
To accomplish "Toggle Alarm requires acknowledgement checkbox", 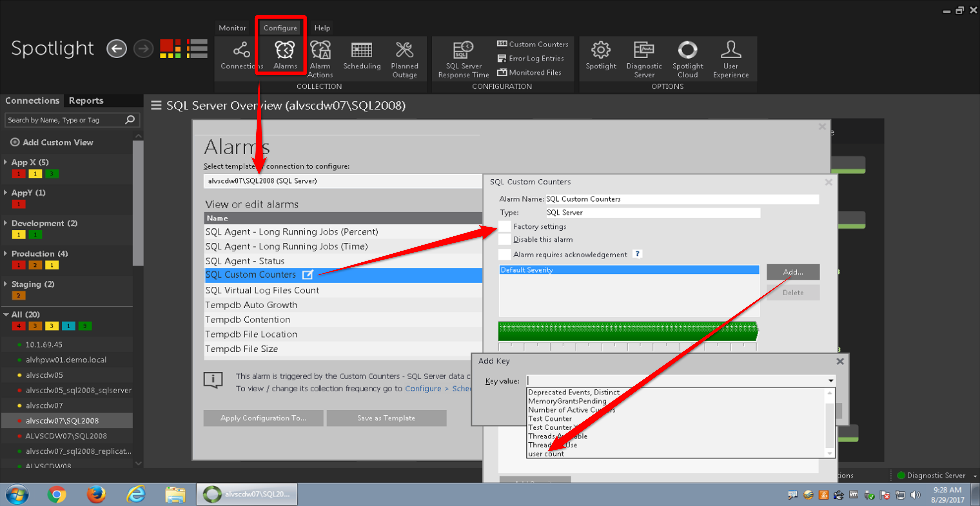I will click(504, 254).
